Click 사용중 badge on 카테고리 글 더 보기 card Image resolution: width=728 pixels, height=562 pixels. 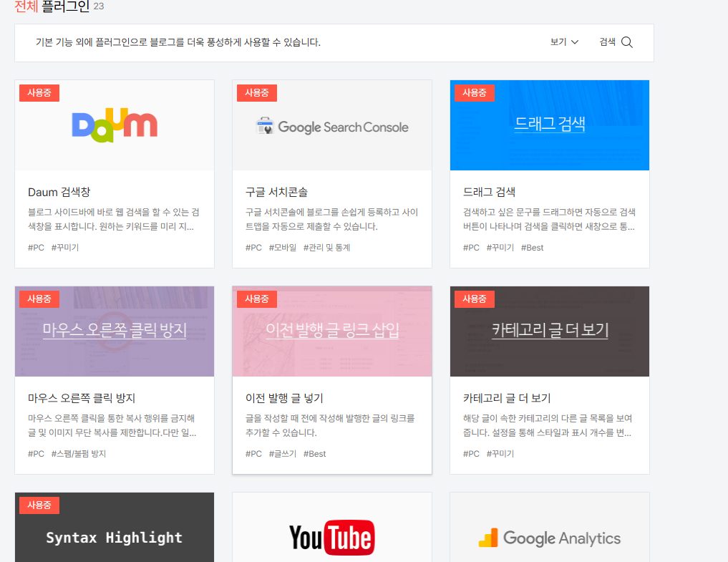(x=475, y=299)
